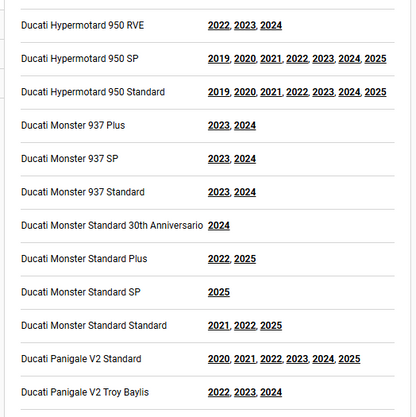Screen dimensions: 416x417
Task: Select 2022 for Panigale V2 Troy Baylis
Action: click(219, 392)
